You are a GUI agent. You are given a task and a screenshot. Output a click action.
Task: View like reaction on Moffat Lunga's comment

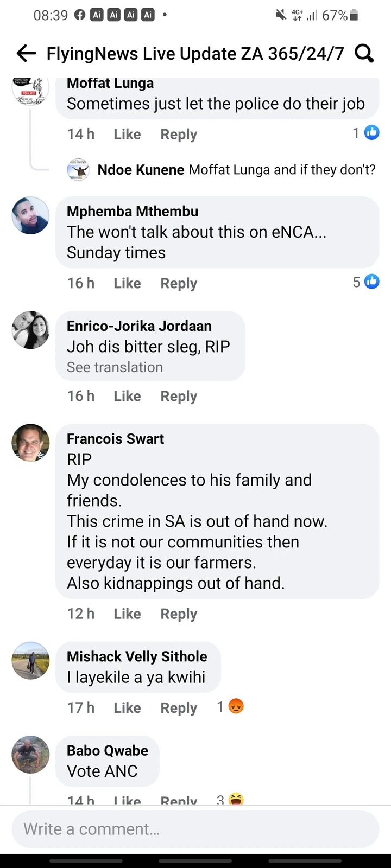tap(371, 132)
